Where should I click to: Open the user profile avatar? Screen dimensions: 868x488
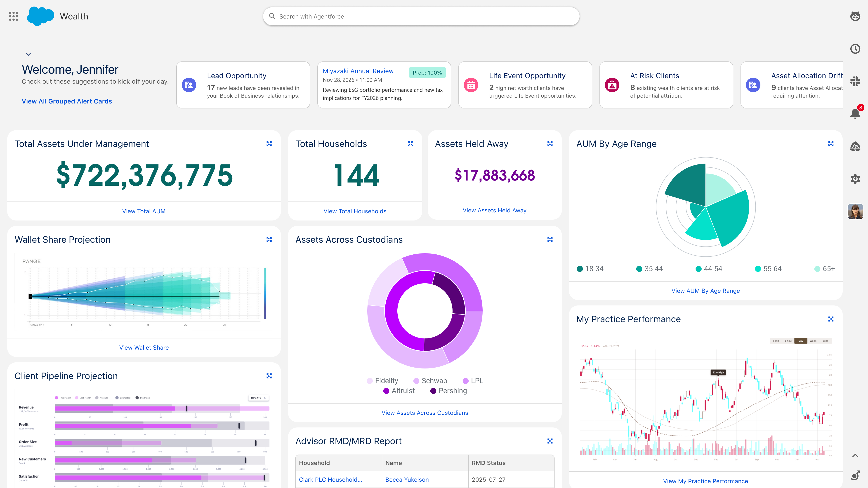click(855, 211)
